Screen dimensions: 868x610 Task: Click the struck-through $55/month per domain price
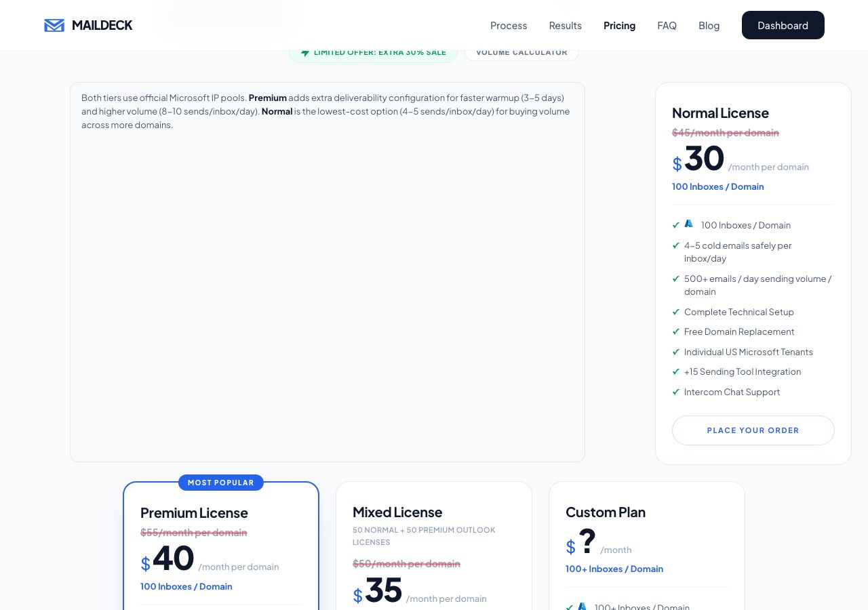pyautogui.click(x=194, y=533)
